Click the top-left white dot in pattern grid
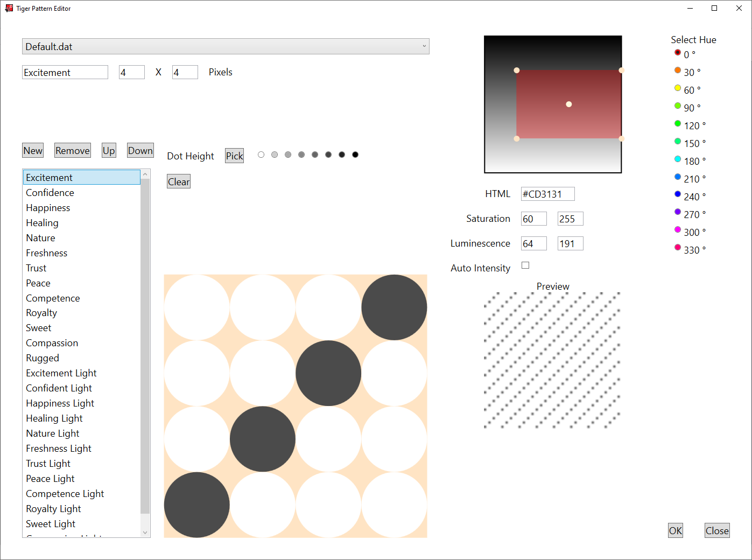 [x=197, y=307]
